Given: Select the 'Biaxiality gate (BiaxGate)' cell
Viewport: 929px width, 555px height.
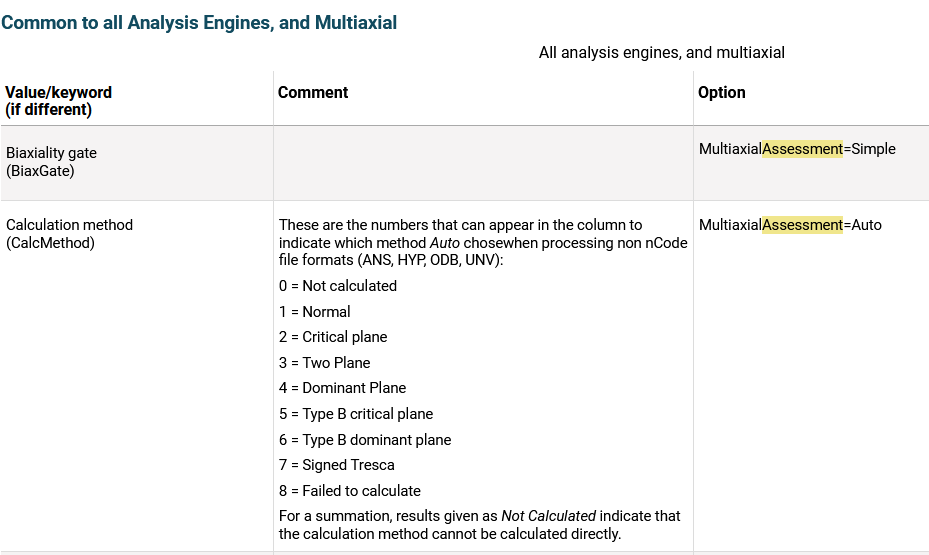Looking at the screenshot, I should 51,162.
